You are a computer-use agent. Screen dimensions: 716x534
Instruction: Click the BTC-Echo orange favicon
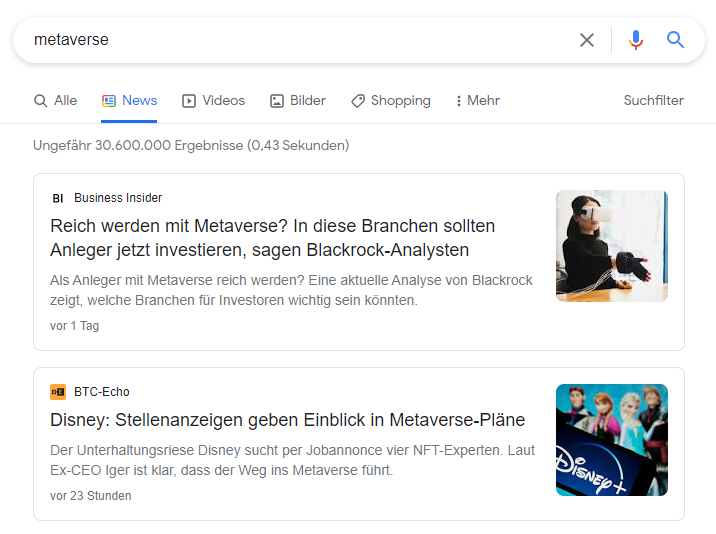coord(58,392)
